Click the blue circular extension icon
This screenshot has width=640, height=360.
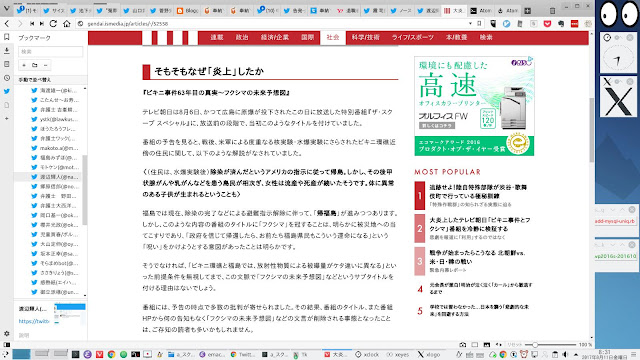[x=507, y=24]
